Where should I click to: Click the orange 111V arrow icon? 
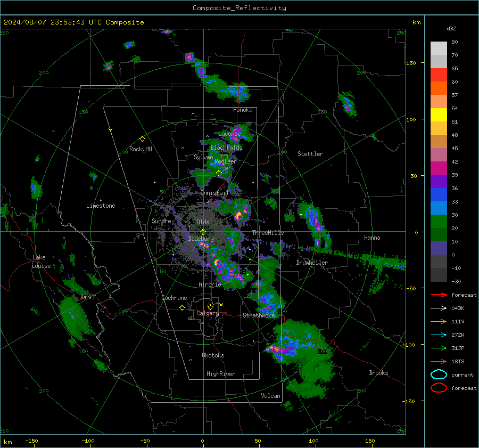point(439,321)
